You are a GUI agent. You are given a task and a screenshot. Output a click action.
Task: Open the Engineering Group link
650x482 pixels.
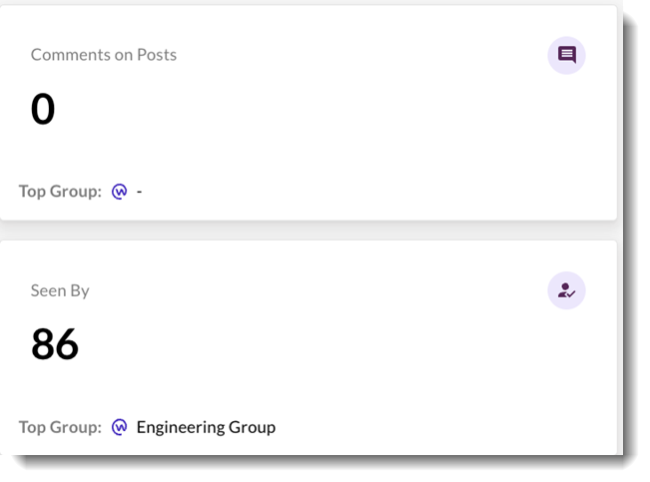tap(206, 427)
